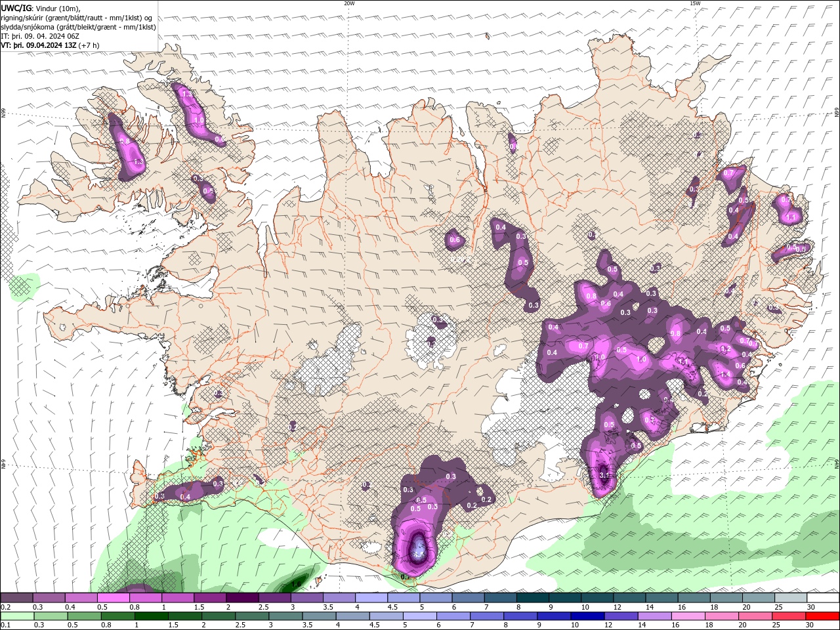Click the "1.2" snowfall value on the map

725,349
